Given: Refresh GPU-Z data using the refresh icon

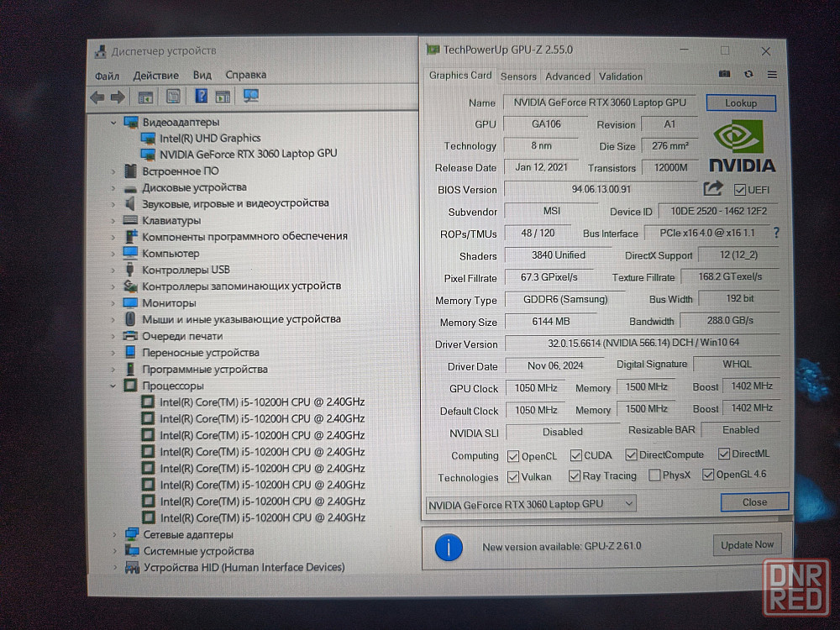Looking at the screenshot, I should point(748,74).
